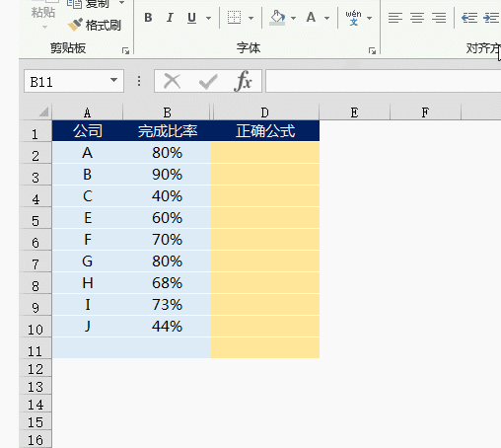Align text right
The width and height of the screenshot is (501, 448).
pos(439,18)
